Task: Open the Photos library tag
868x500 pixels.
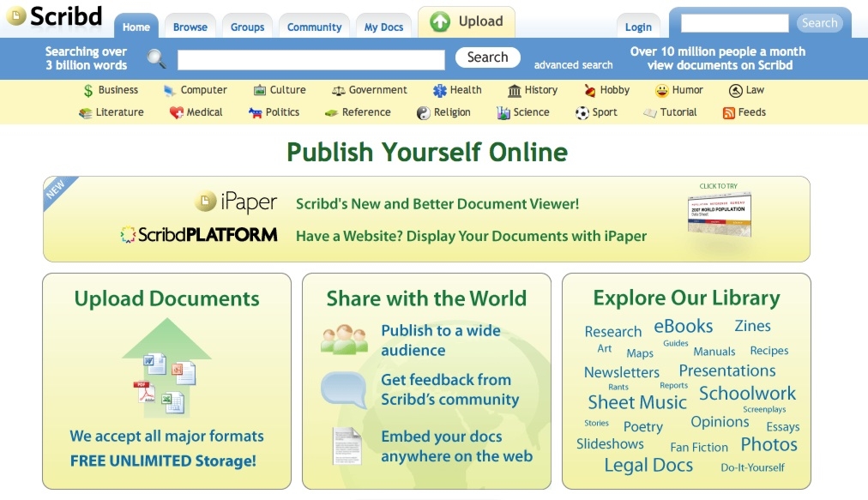Action: [769, 444]
